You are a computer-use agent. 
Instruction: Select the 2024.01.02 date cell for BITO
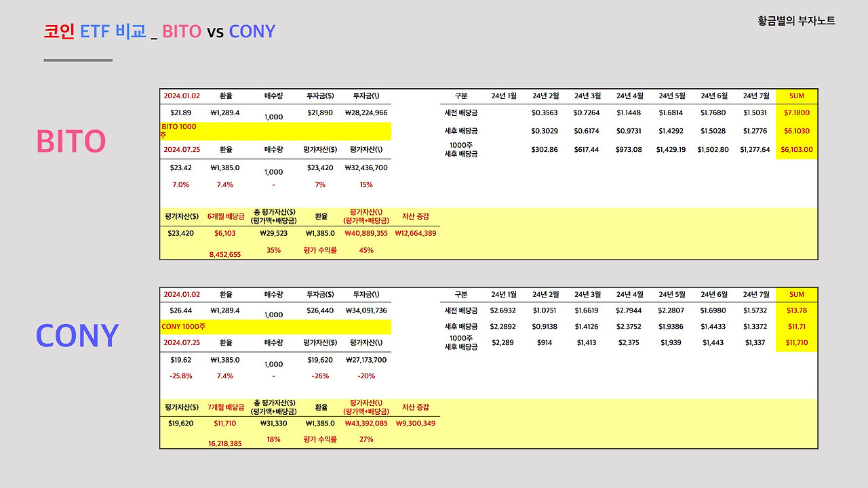(x=181, y=96)
